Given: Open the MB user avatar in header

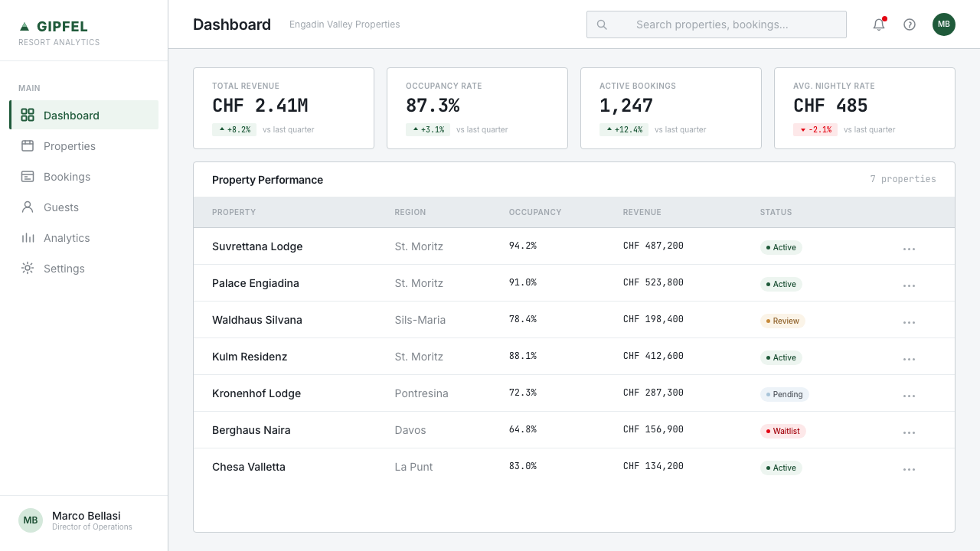Looking at the screenshot, I should tap(944, 24).
